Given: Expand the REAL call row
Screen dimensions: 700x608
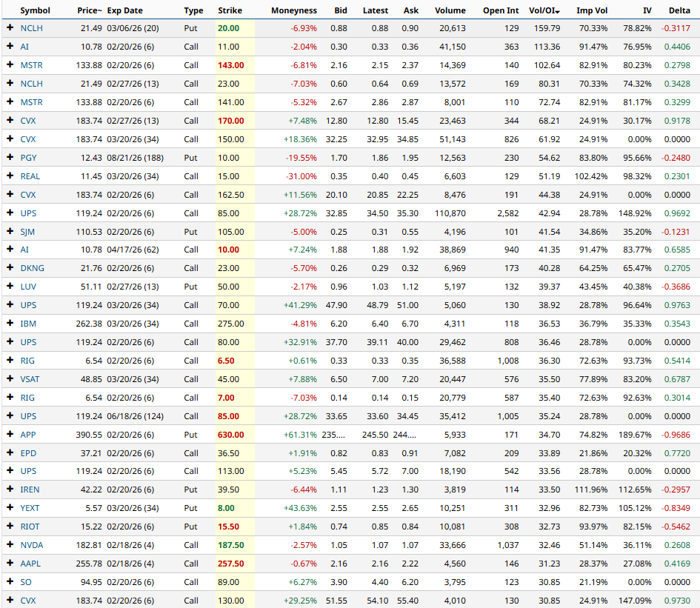Looking at the screenshot, I should [10, 176].
